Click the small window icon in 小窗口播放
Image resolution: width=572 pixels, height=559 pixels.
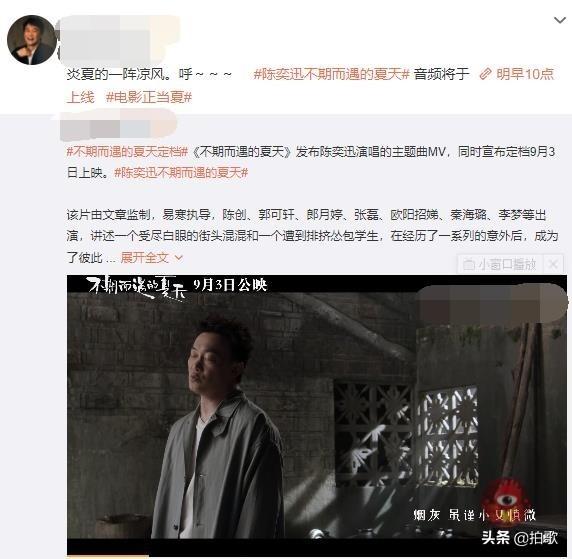pos(468,264)
